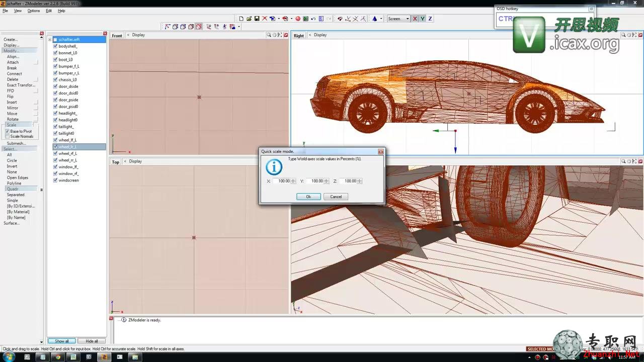Open file using folder toolbar icon
644x362 pixels.
pos(249,19)
